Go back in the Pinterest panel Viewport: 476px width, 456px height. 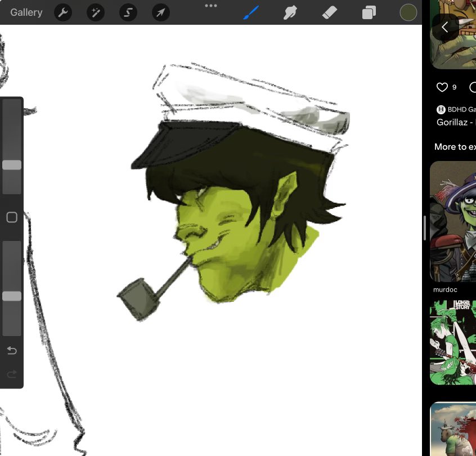point(445,28)
